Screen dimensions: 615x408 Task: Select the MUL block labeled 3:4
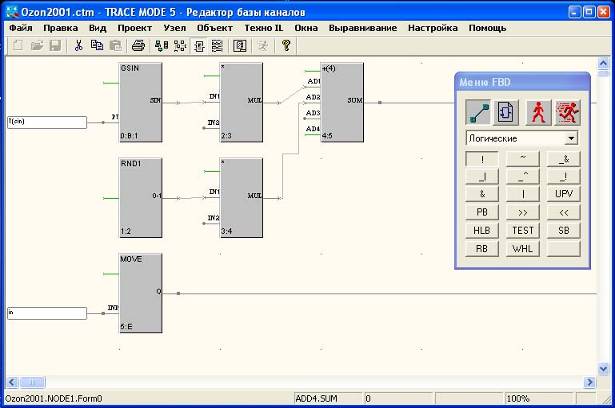tap(241, 198)
